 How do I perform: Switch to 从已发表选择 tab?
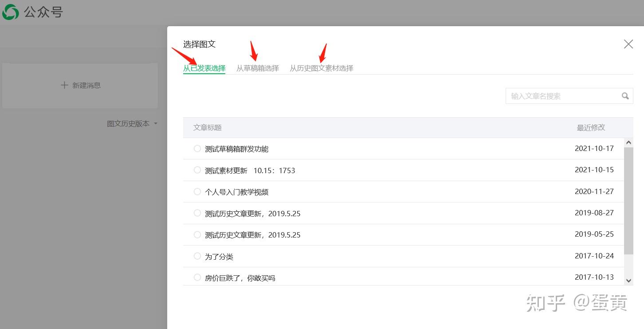(204, 68)
